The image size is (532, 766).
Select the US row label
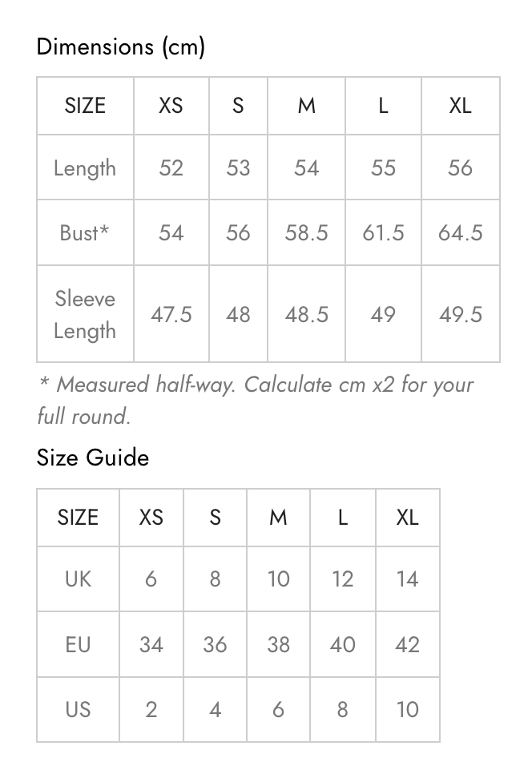[79, 709]
